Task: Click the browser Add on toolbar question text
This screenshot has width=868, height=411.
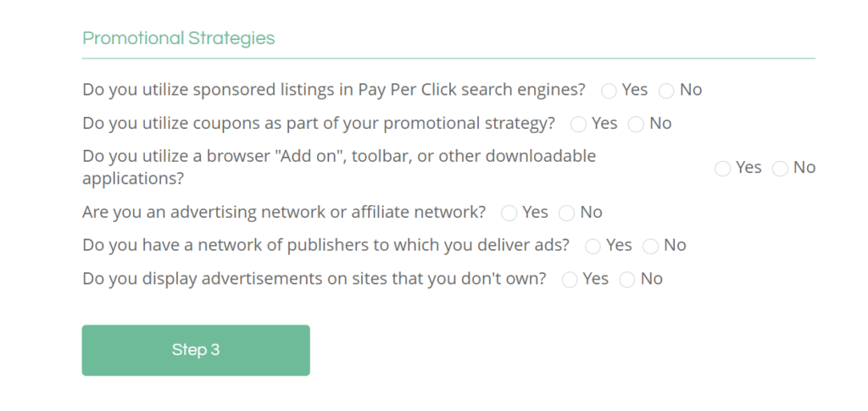Action: 339,167
